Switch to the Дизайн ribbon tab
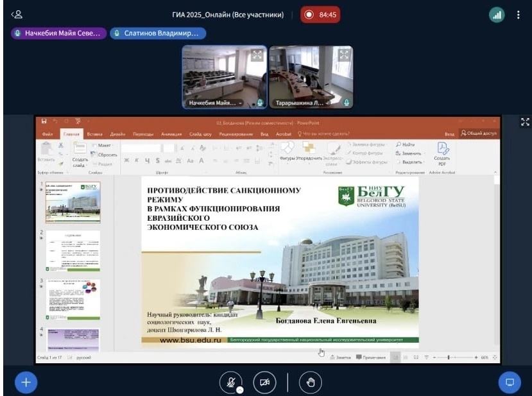Image resolution: width=532 pixels, height=396 pixels. [x=117, y=134]
